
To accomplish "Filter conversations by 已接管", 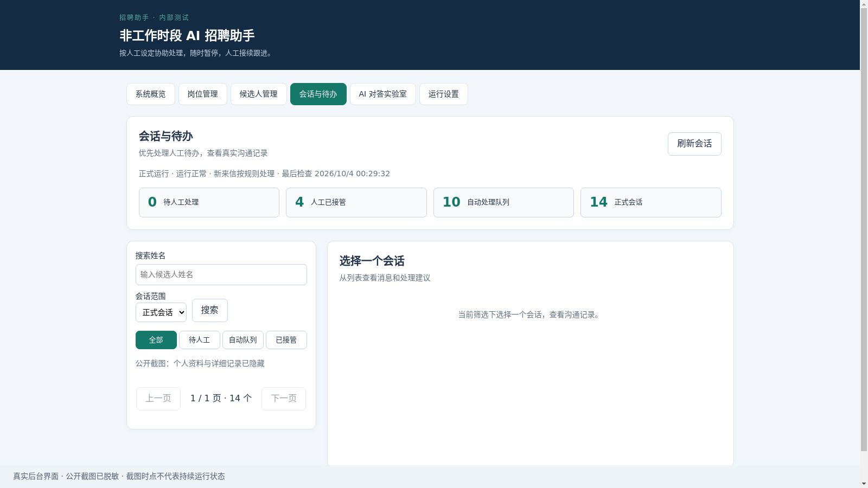I will tap(286, 340).
